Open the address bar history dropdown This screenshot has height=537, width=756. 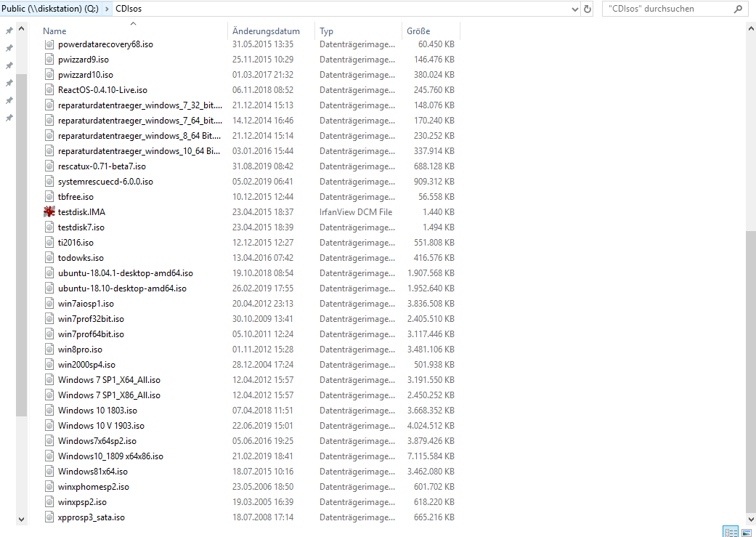pyautogui.click(x=574, y=9)
